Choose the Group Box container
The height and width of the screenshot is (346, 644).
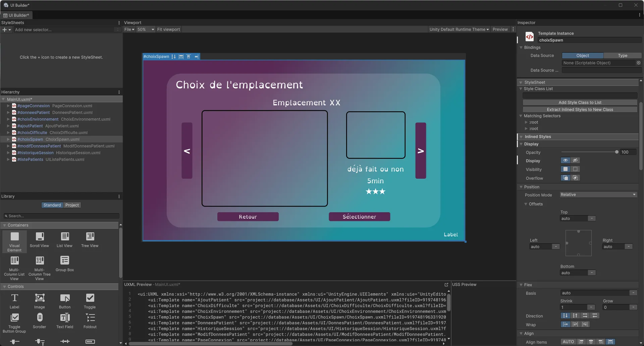(x=65, y=264)
